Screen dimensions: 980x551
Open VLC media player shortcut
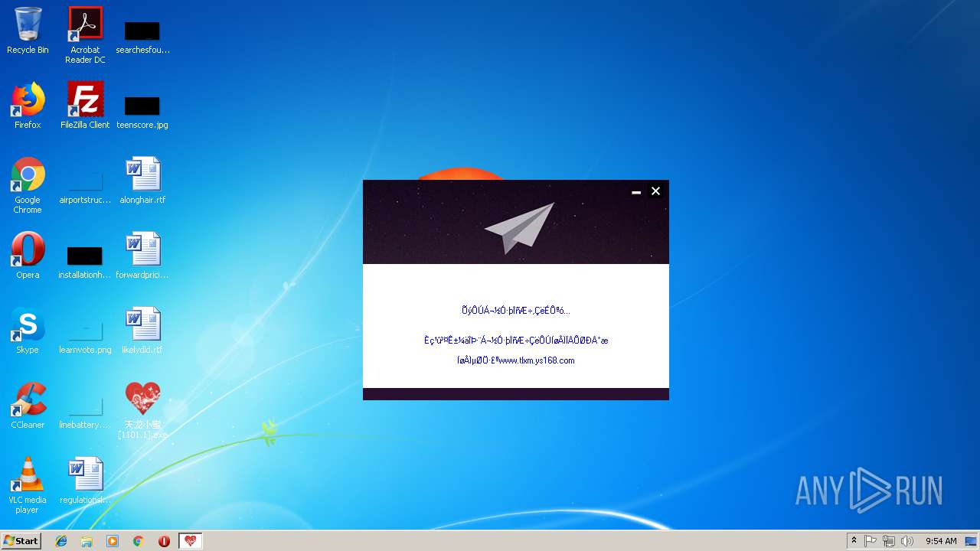pyautogui.click(x=28, y=485)
